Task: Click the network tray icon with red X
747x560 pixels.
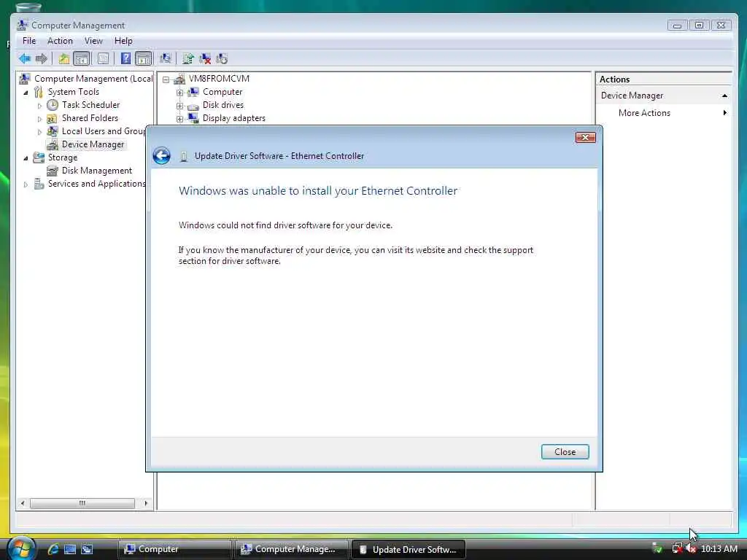Action: [677, 548]
